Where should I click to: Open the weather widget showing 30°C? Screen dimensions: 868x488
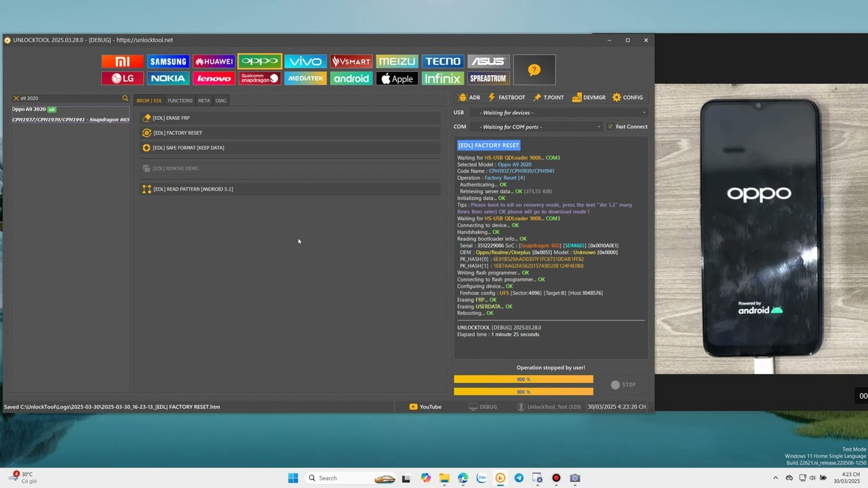coord(22,478)
